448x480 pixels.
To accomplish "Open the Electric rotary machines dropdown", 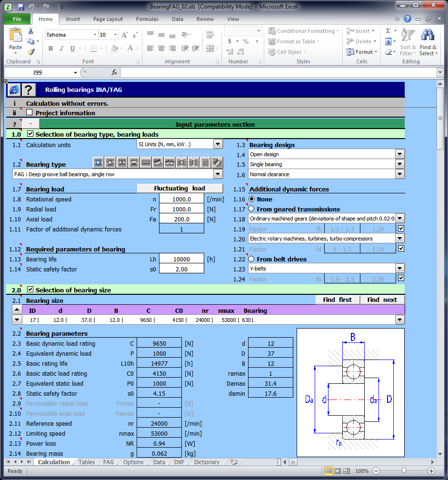I will pos(400,238).
